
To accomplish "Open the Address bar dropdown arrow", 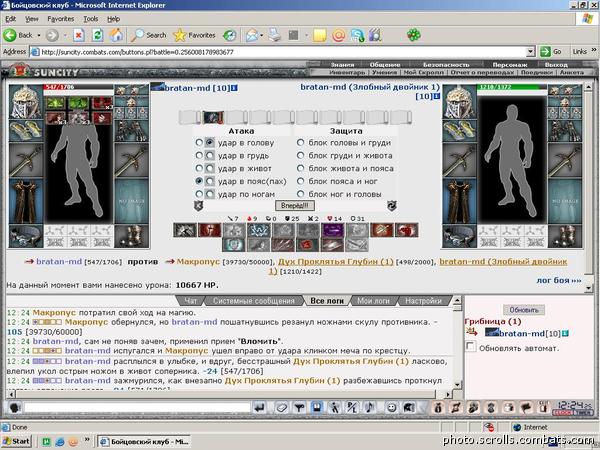I will (x=530, y=52).
